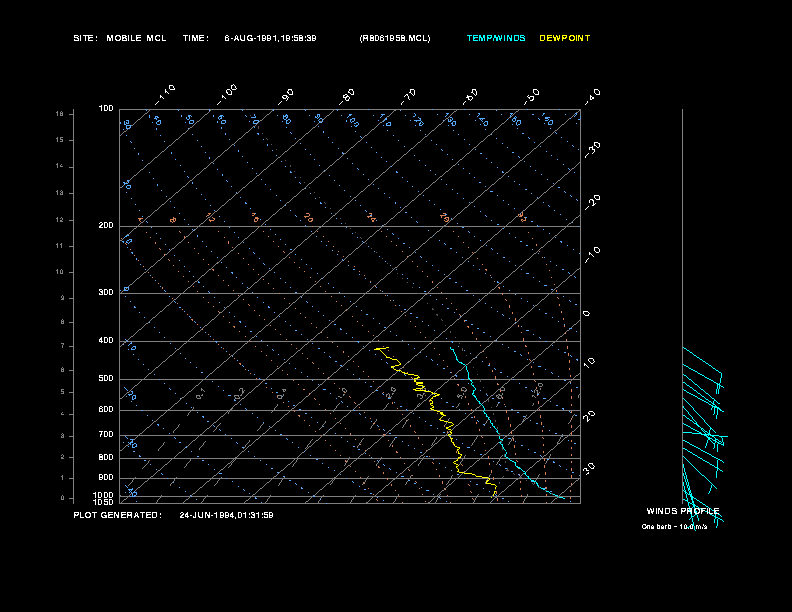Click the 500 pressure level label
The width and height of the screenshot is (792, 612).
[106, 379]
